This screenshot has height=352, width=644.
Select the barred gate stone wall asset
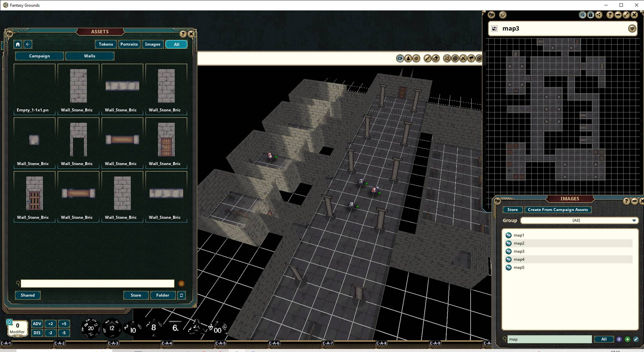tap(35, 196)
